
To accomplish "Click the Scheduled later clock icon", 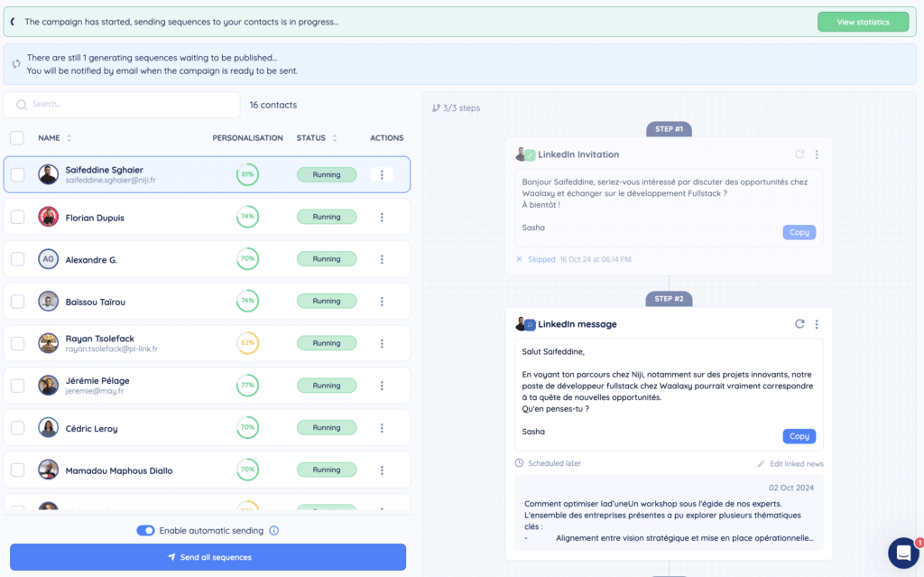I will click(519, 463).
